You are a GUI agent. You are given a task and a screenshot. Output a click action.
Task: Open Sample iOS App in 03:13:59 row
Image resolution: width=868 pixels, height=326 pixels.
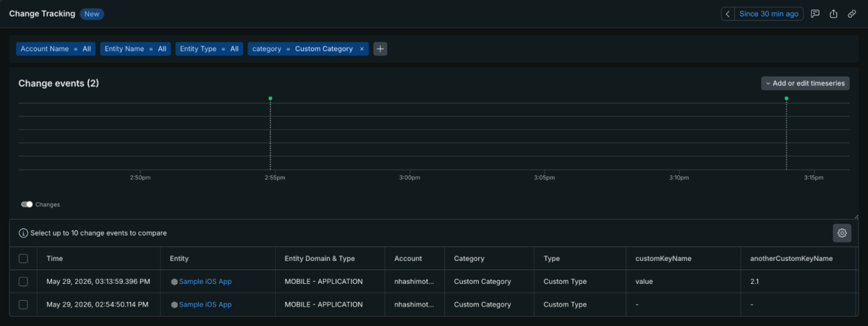click(205, 281)
